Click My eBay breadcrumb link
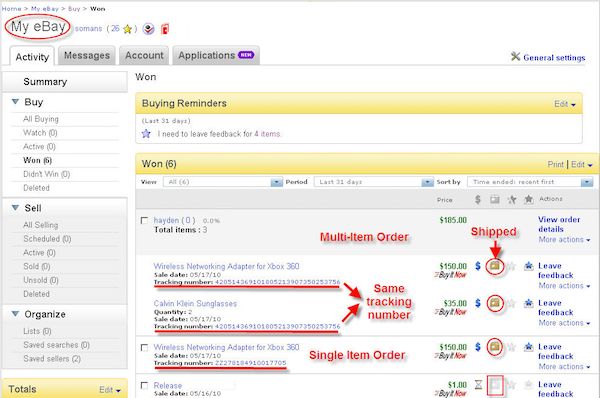This screenshot has height=398, width=600. pyautogui.click(x=45, y=8)
